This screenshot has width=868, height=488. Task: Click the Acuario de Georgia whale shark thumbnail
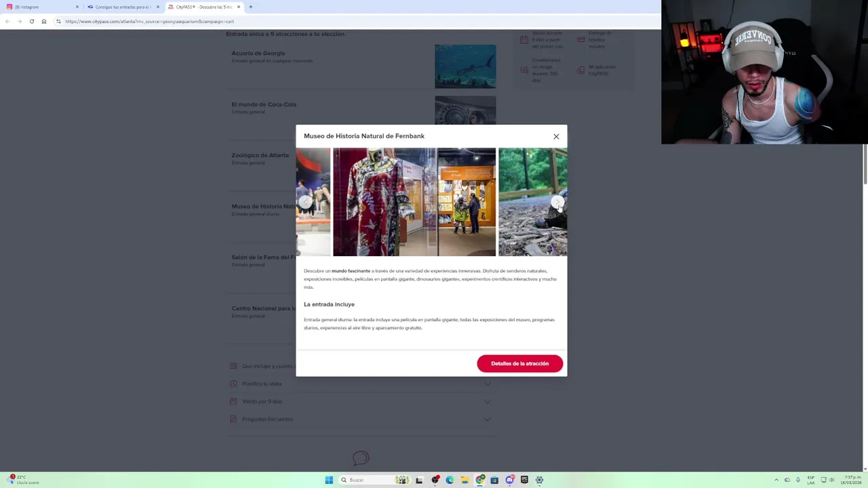point(465,66)
